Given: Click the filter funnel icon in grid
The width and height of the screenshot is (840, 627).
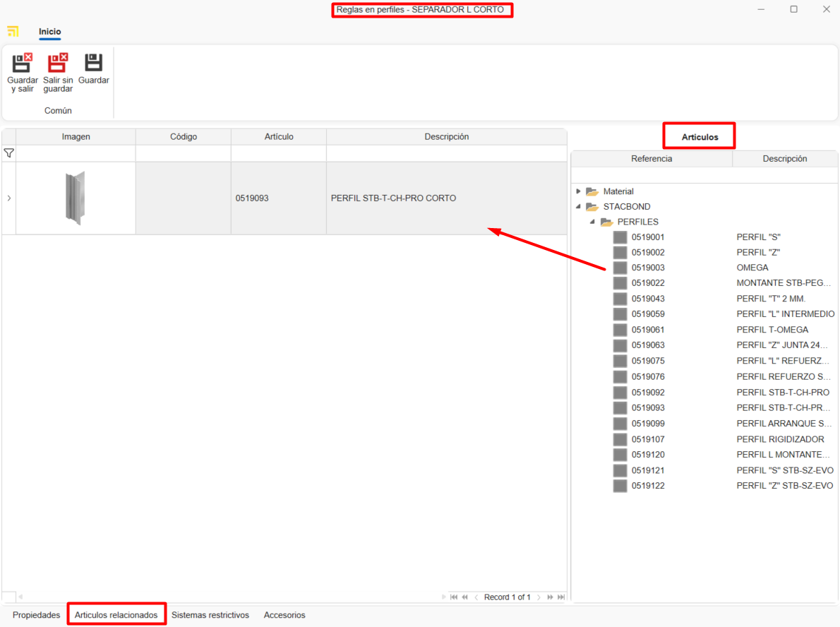Looking at the screenshot, I should [8, 153].
